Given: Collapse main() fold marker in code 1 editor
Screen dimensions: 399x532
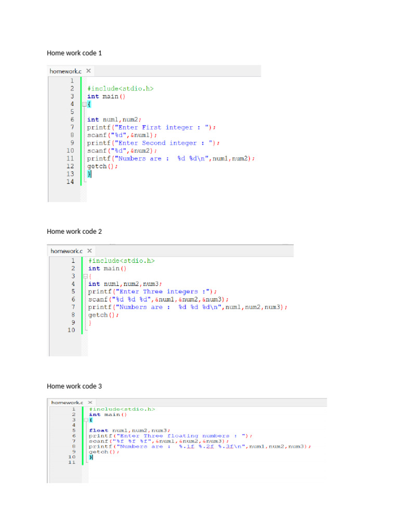Looking at the screenshot, I should click(x=85, y=104).
